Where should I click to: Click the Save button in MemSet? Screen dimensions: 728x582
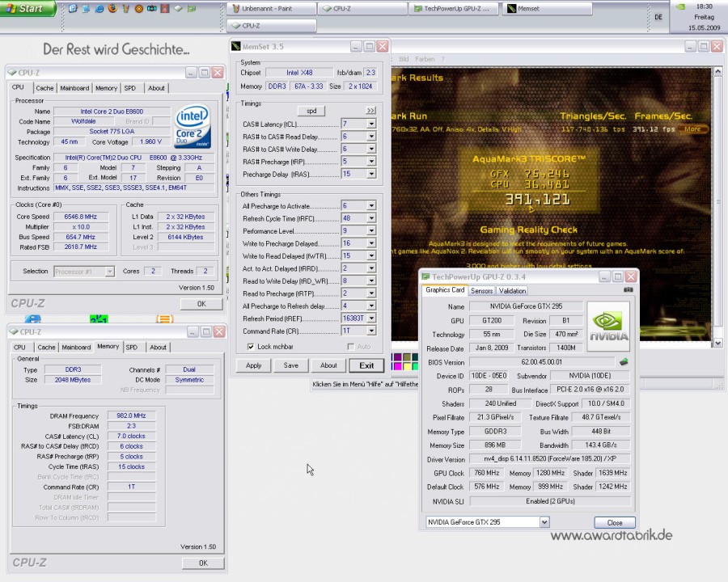(291, 365)
